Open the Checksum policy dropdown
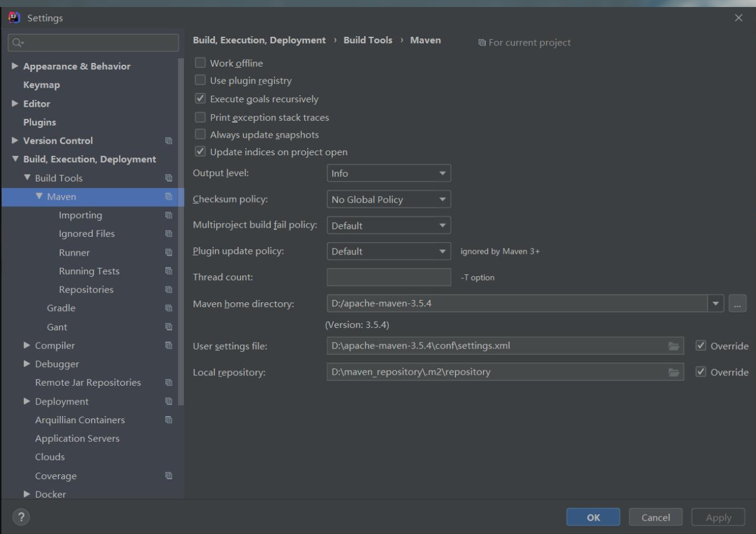Viewport: 756px width, 534px height. click(389, 199)
